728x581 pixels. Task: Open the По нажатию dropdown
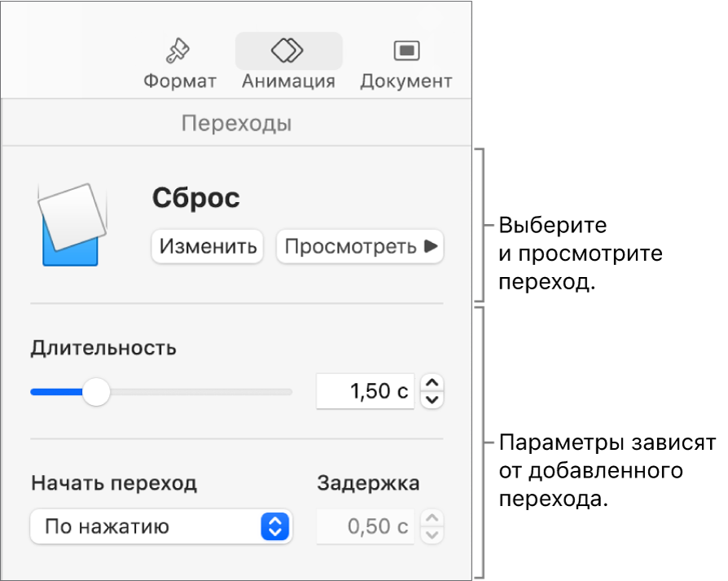click(x=161, y=526)
